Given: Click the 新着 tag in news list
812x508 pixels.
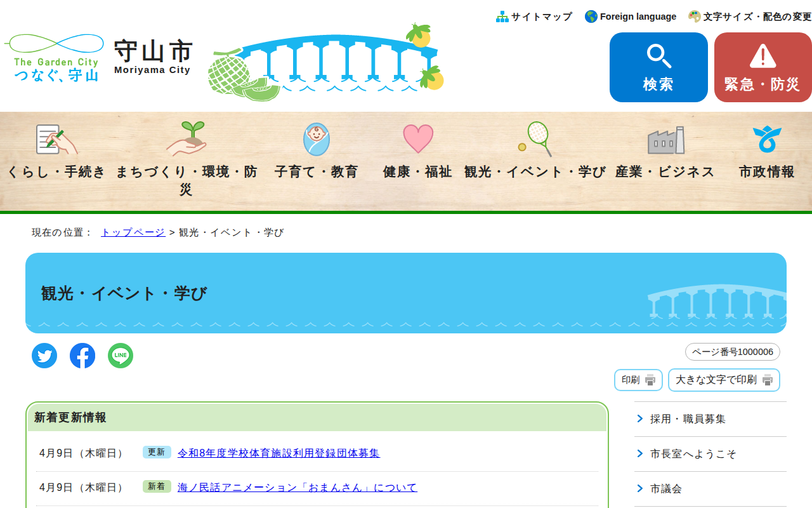Looking at the screenshot, I should coord(157,486).
